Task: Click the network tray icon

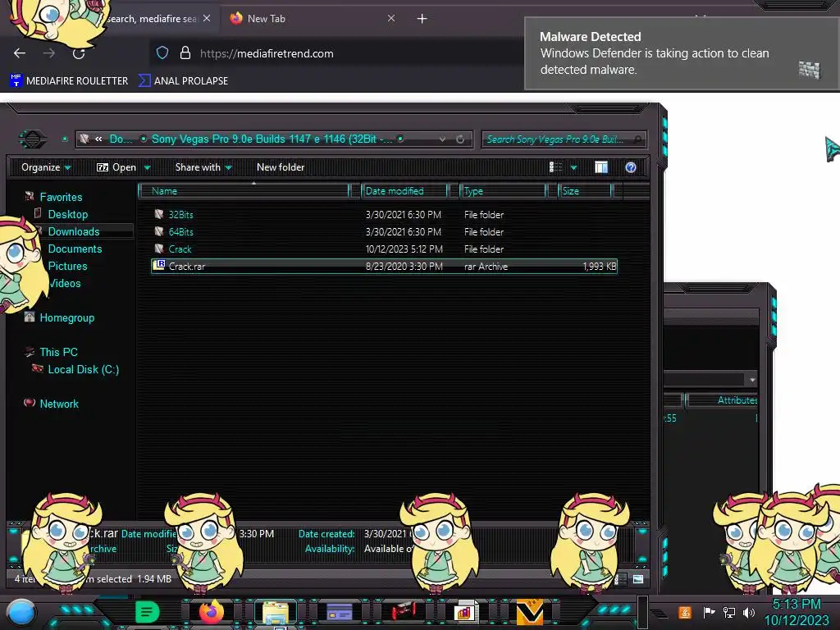Action: 729,612
